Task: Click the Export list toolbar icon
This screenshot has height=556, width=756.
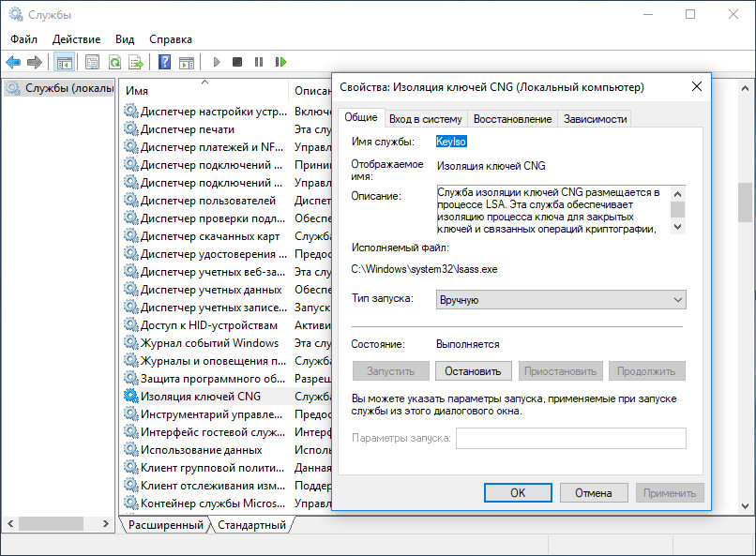Action: [x=136, y=63]
